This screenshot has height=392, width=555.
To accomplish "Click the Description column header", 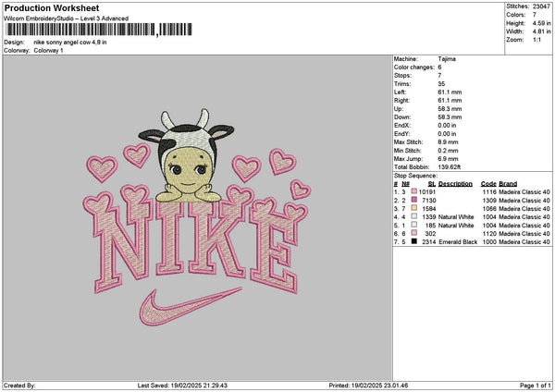I will pyautogui.click(x=455, y=182).
